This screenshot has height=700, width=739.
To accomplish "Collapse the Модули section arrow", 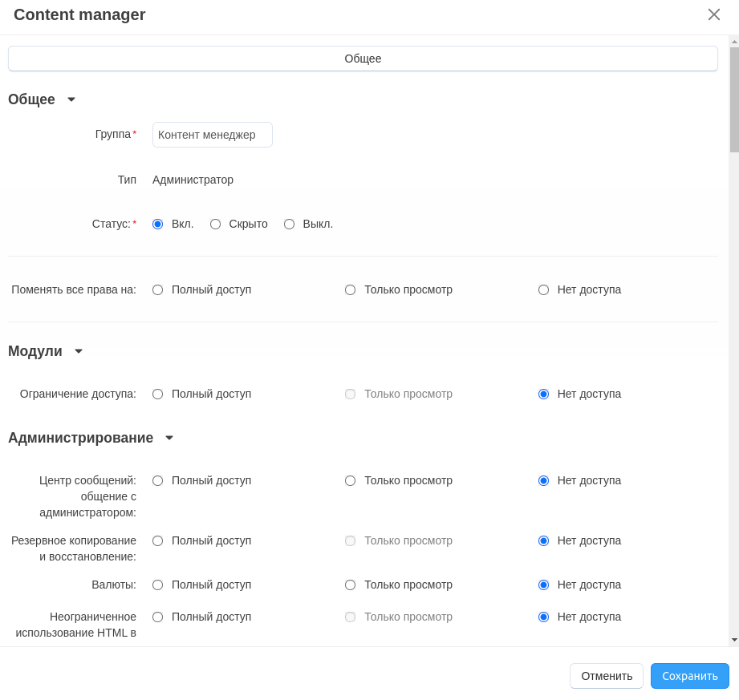I will pos(79,351).
